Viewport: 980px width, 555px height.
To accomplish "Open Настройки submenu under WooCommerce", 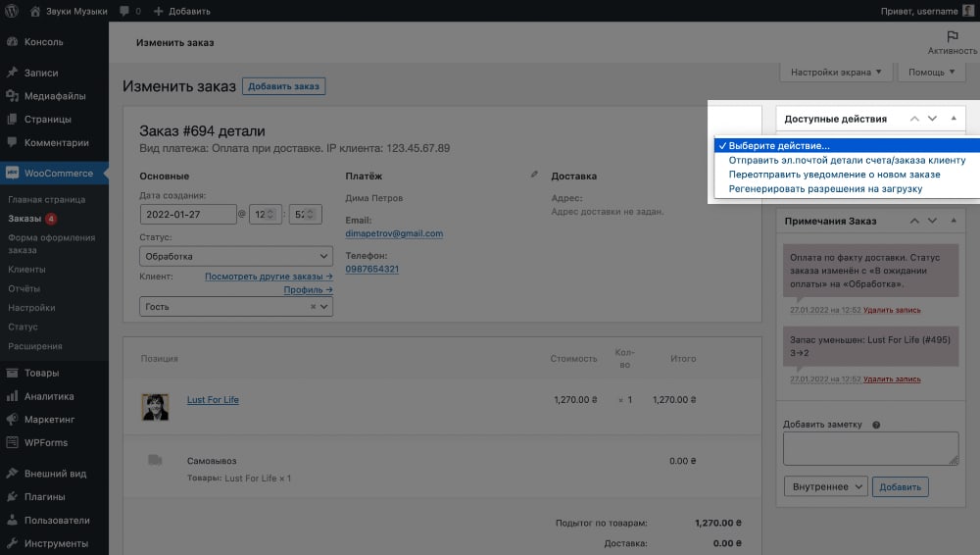I will click(x=31, y=308).
